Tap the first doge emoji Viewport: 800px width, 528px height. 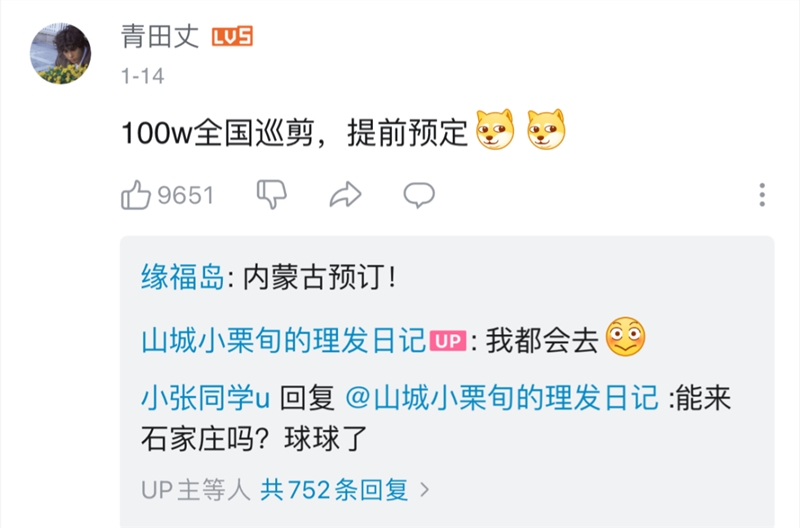pos(494,130)
